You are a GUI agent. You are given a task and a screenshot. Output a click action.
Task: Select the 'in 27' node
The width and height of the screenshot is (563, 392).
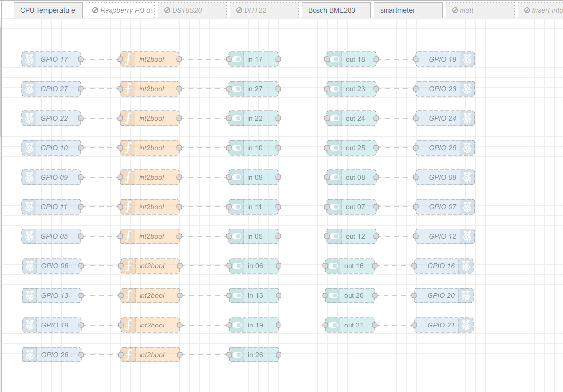[x=256, y=89]
